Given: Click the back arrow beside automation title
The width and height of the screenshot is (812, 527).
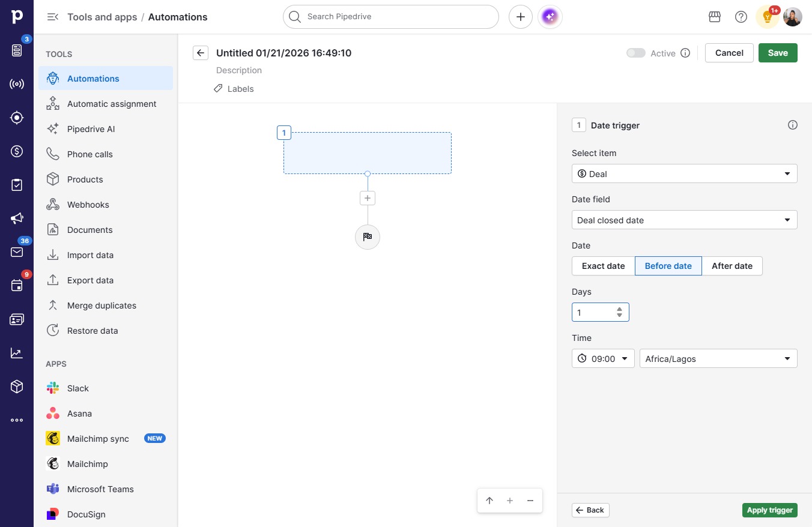Looking at the screenshot, I should click(201, 53).
